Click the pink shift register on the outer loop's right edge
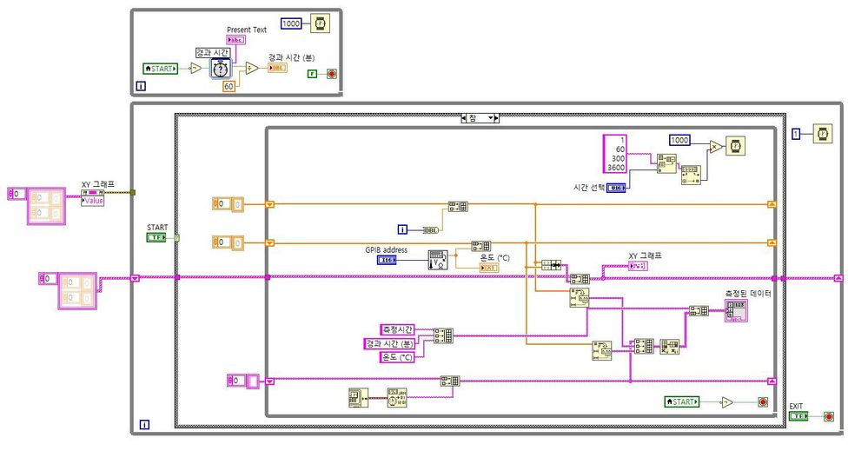This screenshot has height=451, width=868. click(x=838, y=278)
